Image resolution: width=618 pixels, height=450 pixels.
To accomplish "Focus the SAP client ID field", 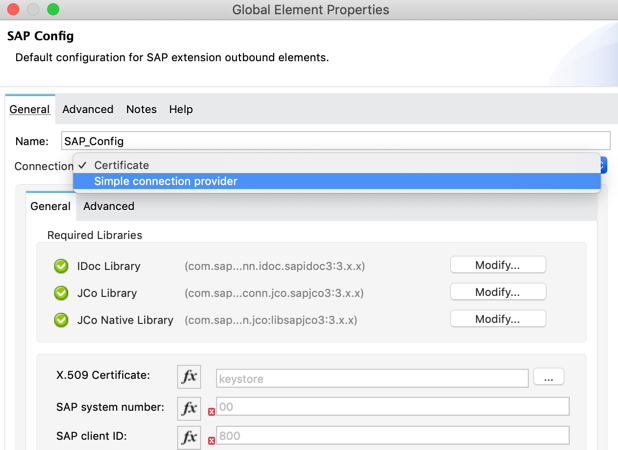I will pos(393,435).
